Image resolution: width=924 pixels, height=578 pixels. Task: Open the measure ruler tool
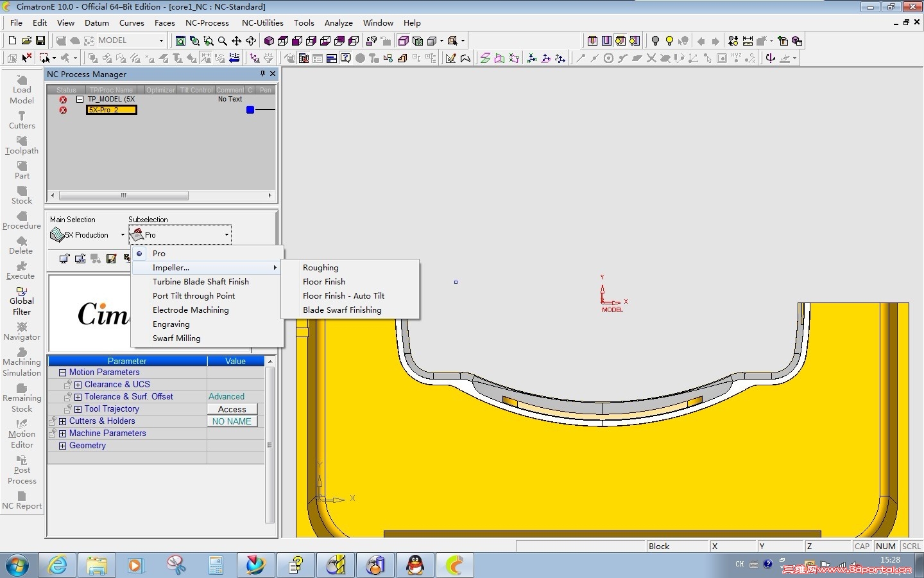click(x=748, y=40)
